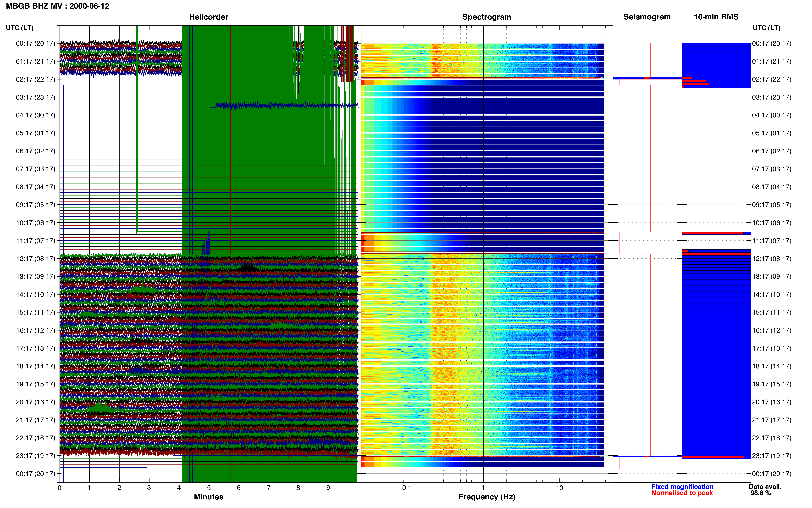
Task: Click right time label '09:17 (05:17)'
Action: tap(772, 205)
